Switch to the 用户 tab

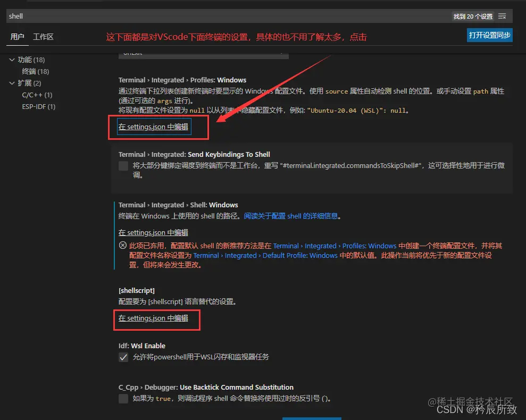(x=17, y=37)
